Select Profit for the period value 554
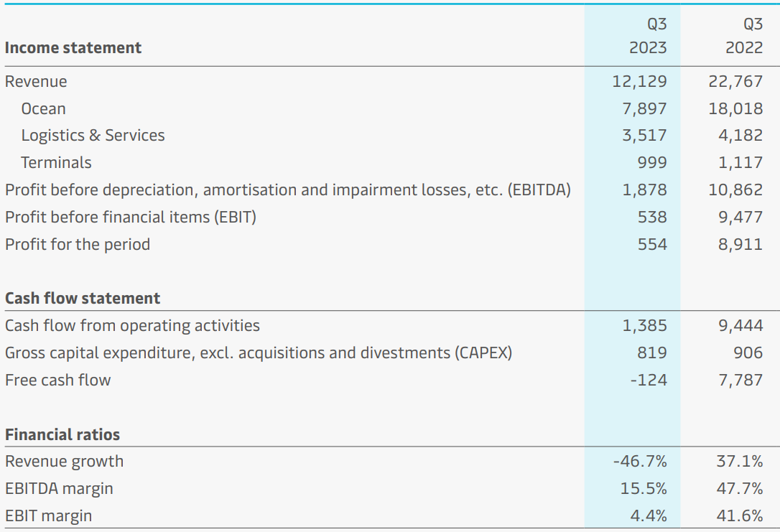 pos(651,245)
